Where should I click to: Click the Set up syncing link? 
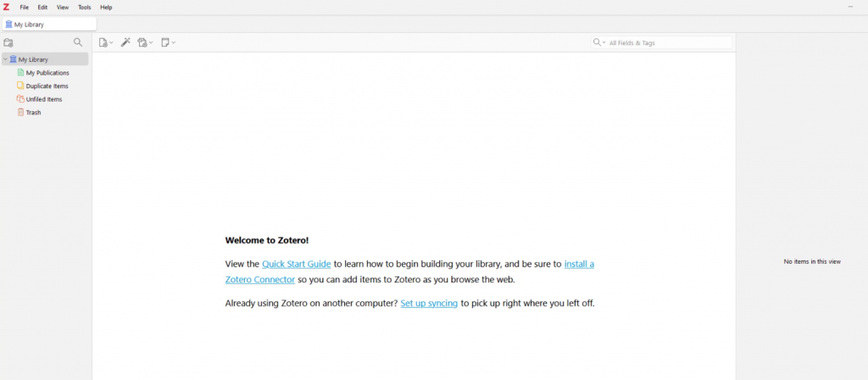pyautogui.click(x=429, y=303)
